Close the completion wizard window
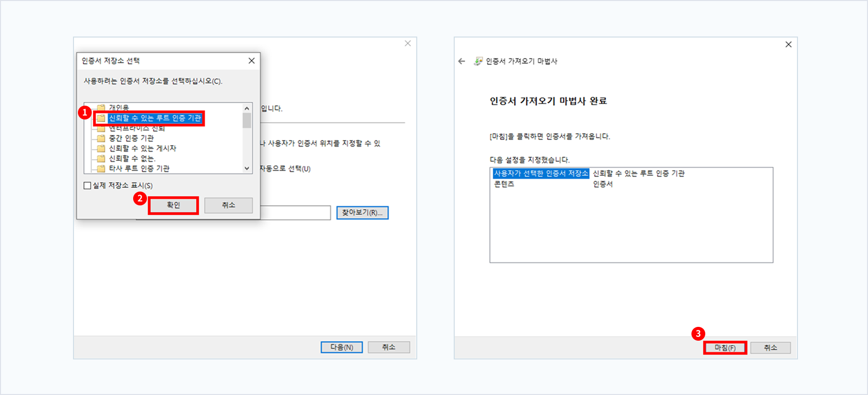Image resolution: width=868 pixels, height=395 pixels. tap(789, 44)
